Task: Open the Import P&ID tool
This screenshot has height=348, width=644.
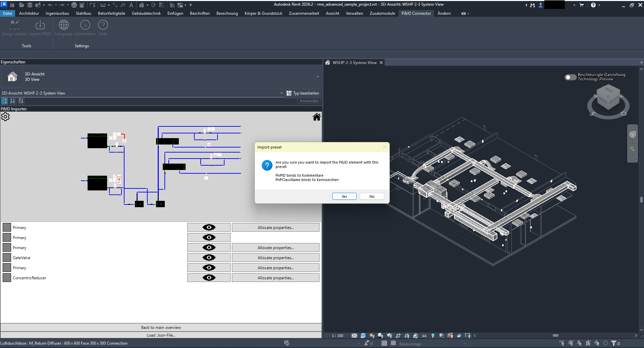Action: 40,27
